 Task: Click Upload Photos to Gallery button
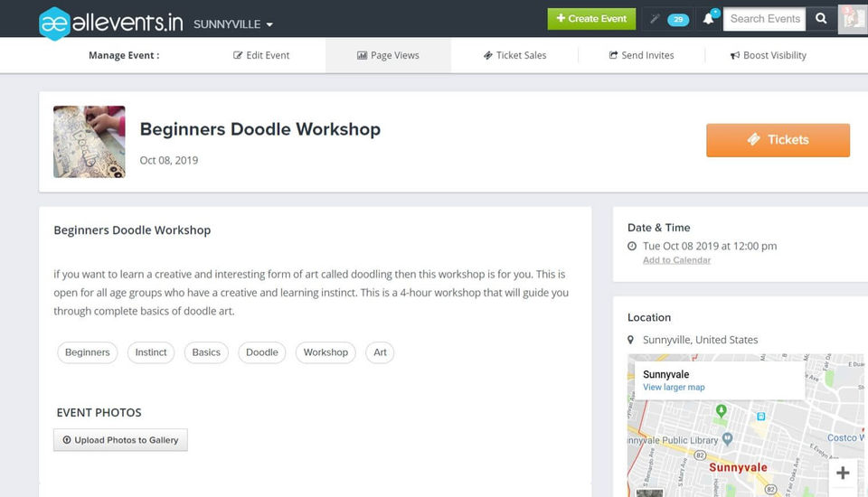120,440
